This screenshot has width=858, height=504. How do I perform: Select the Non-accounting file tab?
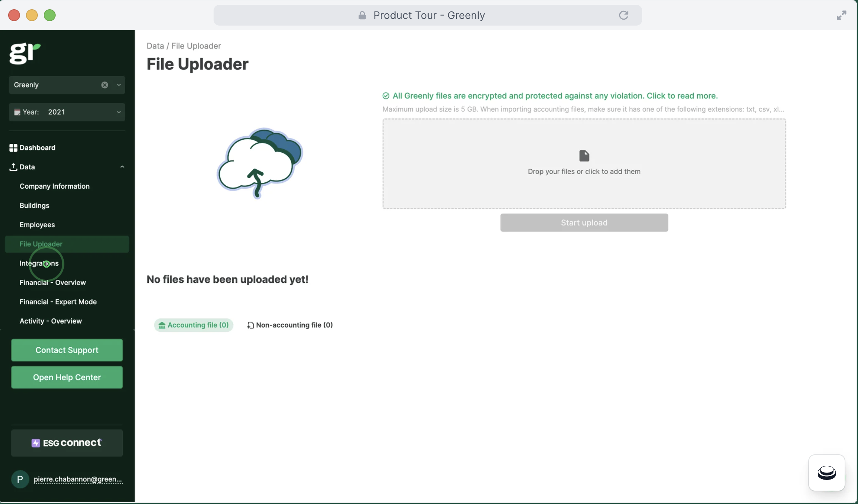(290, 325)
